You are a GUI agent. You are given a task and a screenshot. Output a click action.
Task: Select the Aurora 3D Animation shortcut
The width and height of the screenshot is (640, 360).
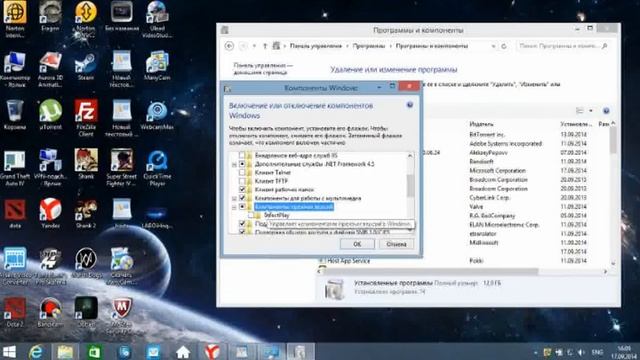(50, 69)
